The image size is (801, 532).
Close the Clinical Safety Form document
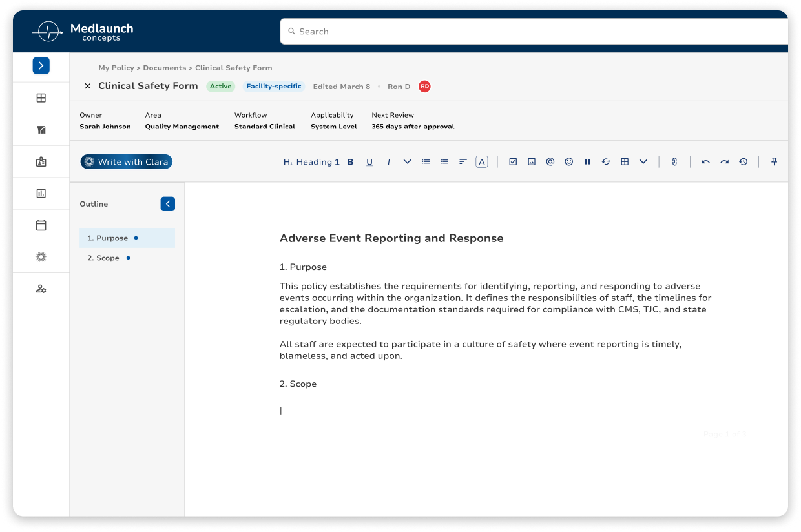click(88, 86)
